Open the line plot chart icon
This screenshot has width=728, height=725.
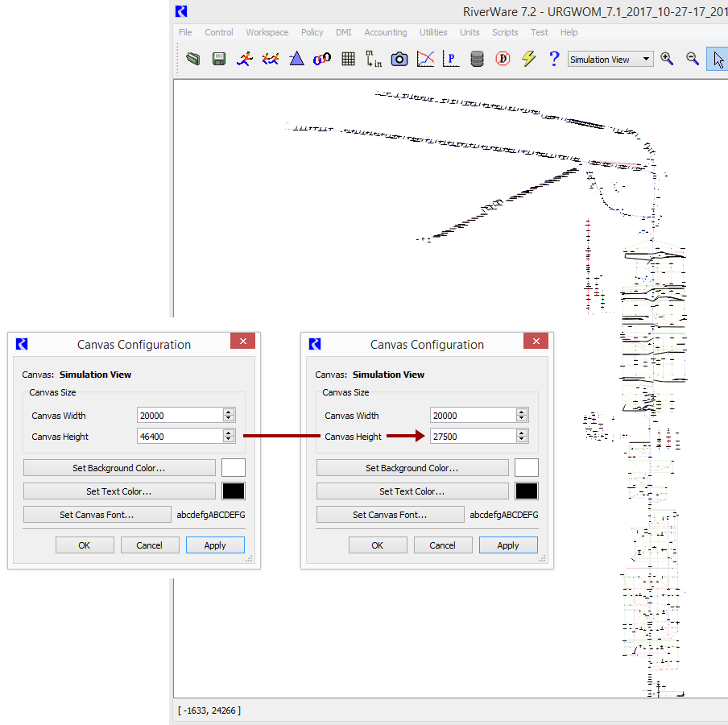(425, 59)
